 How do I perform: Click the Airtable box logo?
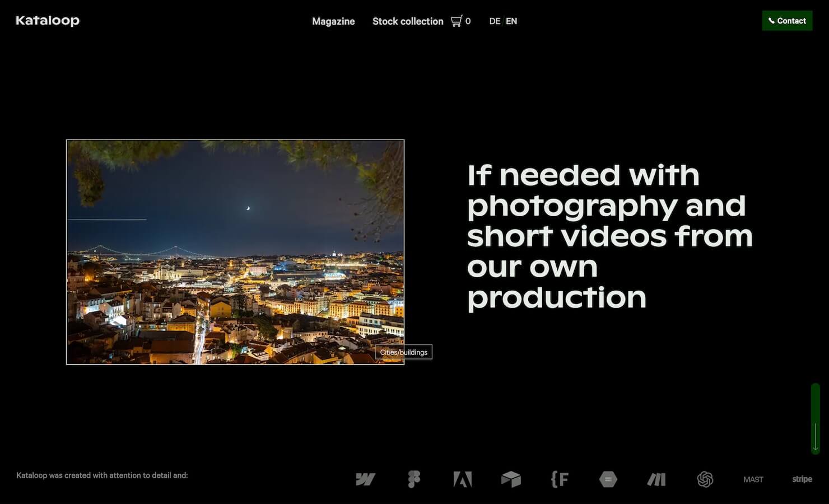[x=511, y=479]
